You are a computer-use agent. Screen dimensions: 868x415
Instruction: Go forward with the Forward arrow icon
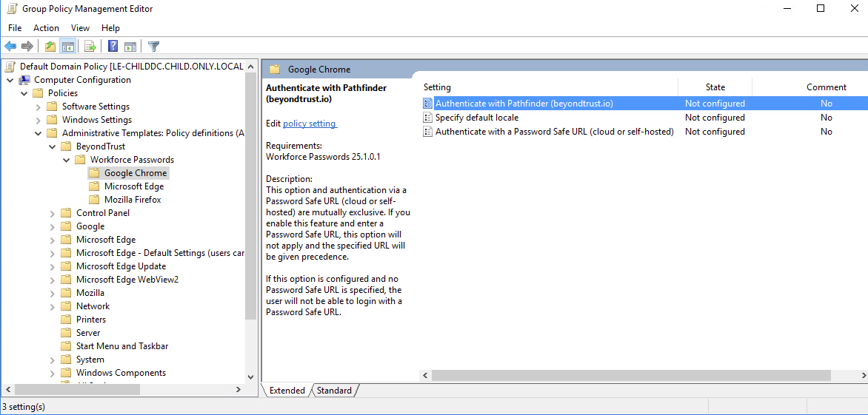[x=27, y=47]
